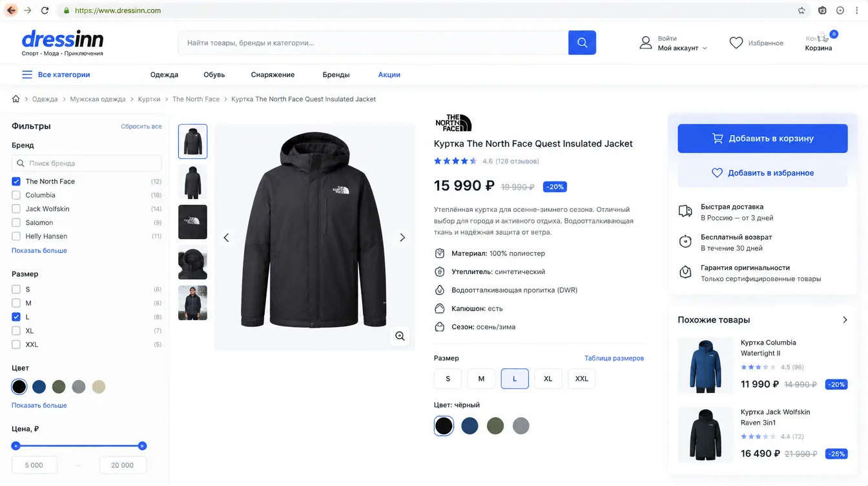The image size is (868, 486).
Task: Uncheck The North Face brand filter
Action: 16,182
